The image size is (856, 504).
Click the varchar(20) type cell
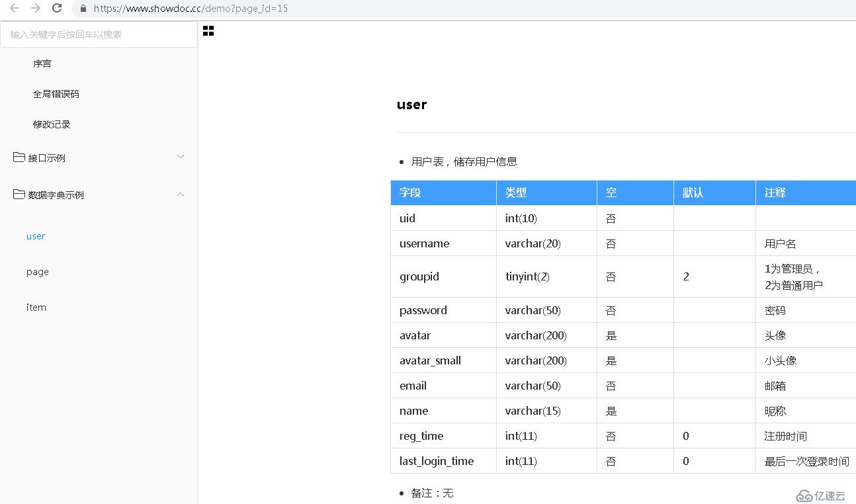coord(547,243)
